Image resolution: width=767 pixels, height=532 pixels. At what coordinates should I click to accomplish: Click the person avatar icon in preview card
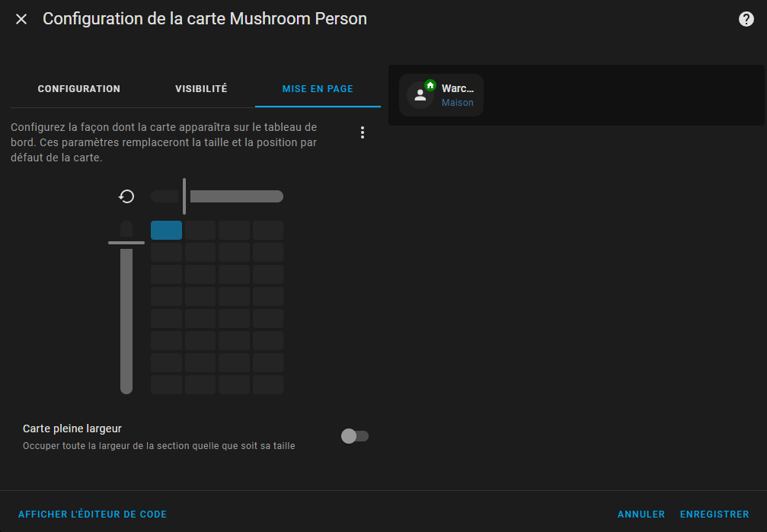point(420,95)
